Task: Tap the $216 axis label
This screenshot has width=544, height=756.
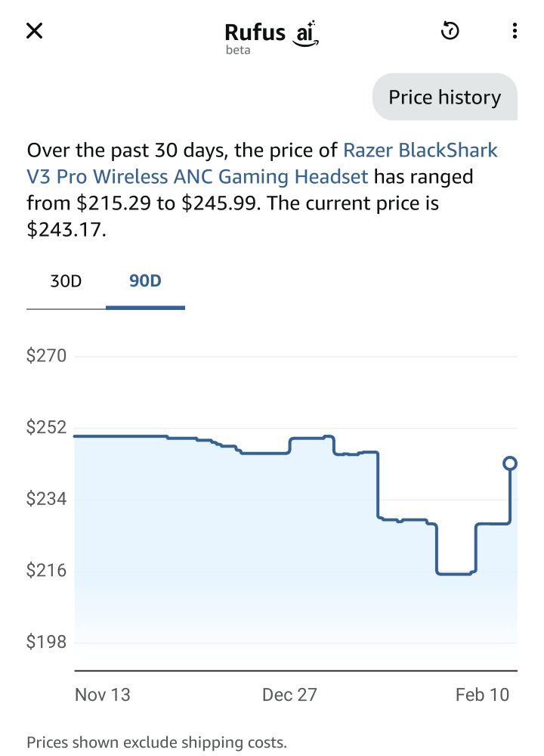Action: 47,570
